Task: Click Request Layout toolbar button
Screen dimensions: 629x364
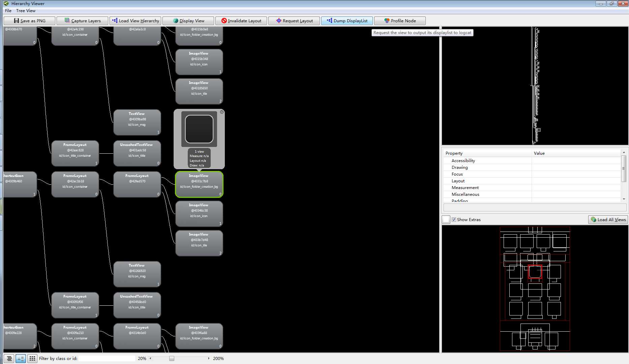Action: (294, 21)
